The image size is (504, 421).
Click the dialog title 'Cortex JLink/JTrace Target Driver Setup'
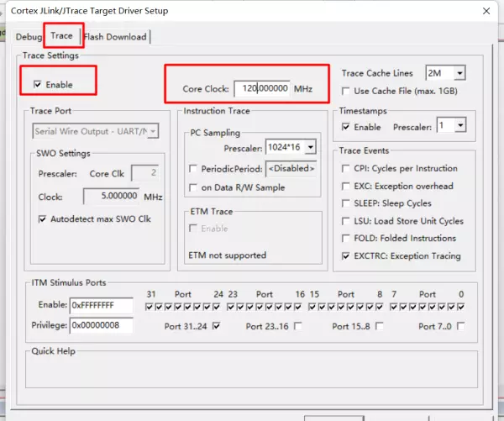89,11
